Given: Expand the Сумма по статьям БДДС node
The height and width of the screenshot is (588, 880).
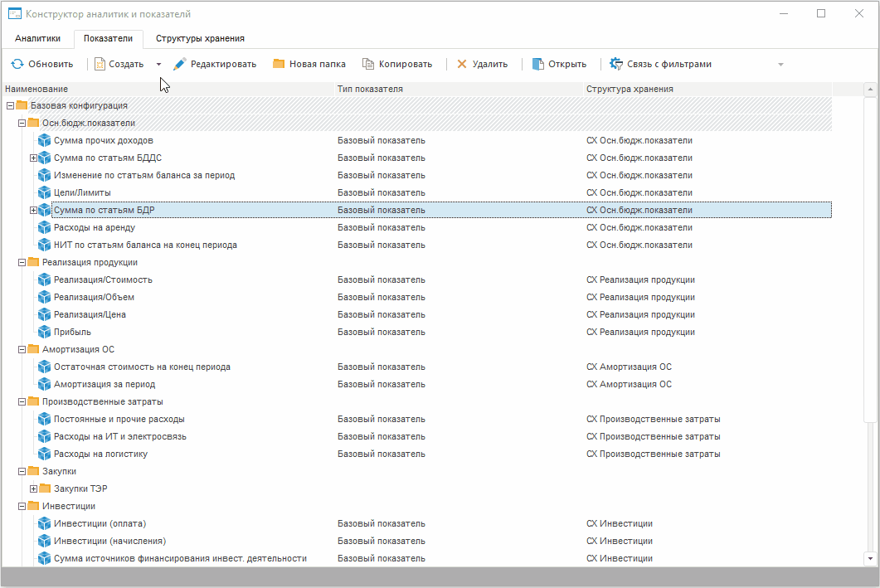Looking at the screenshot, I should point(34,158).
